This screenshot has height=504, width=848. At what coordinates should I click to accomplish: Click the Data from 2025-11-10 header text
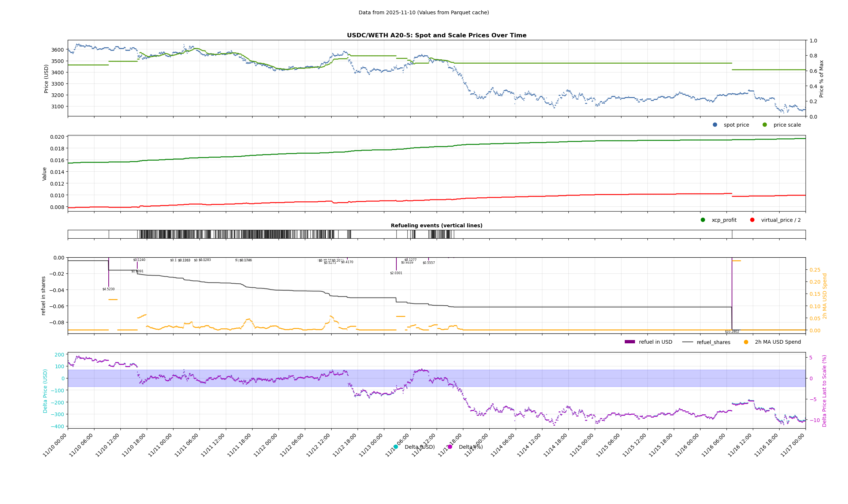pyautogui.click(x=423, y=12)
